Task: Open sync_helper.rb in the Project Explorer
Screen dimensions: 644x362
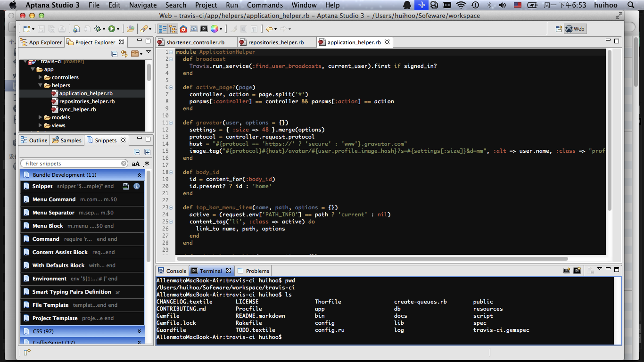Action: pyautogui.click(x=77, y=109)
